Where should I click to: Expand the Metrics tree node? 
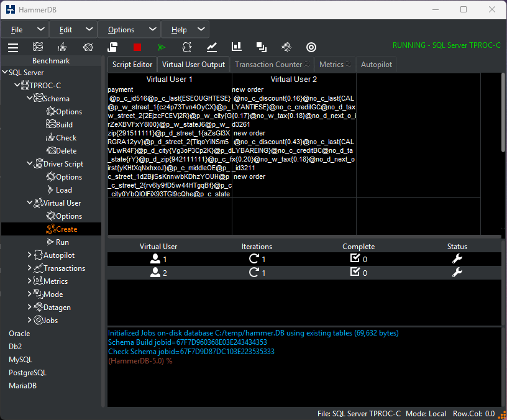pos(29,281)
